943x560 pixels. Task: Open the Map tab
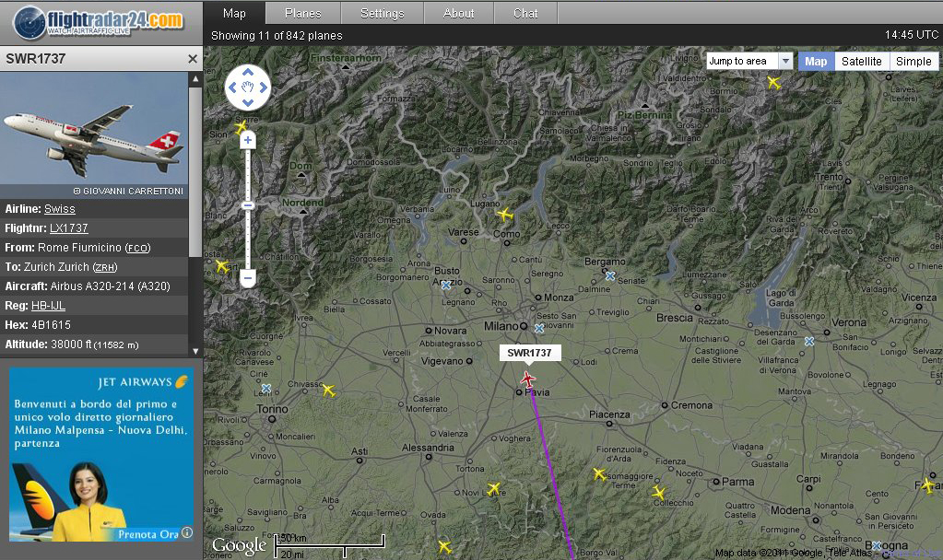234,13
